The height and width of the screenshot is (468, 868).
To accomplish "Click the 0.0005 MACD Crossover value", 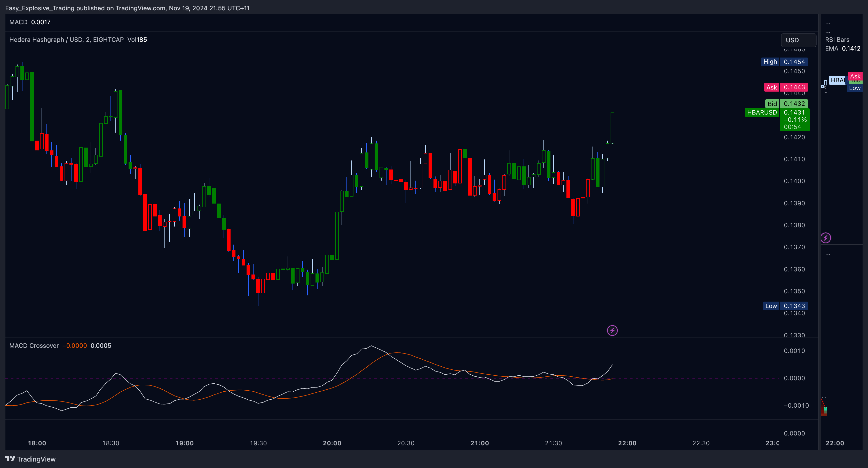I will coord(101,345).
